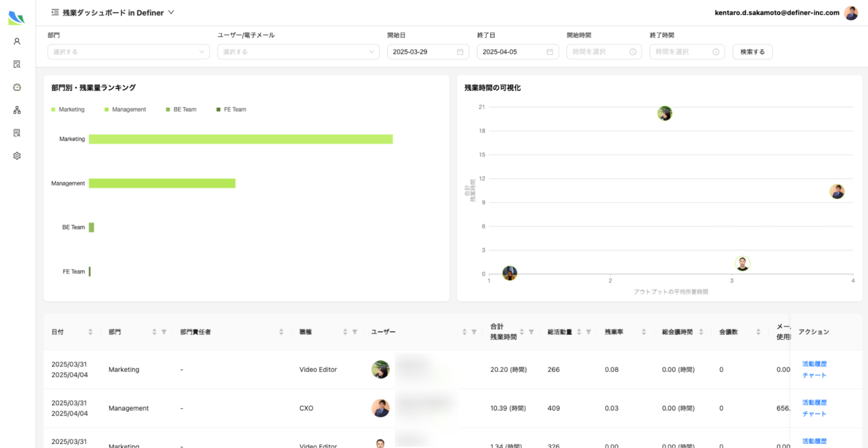Select the report with person icon
This screenshot has height=448, width=868.
click(17, 133)
